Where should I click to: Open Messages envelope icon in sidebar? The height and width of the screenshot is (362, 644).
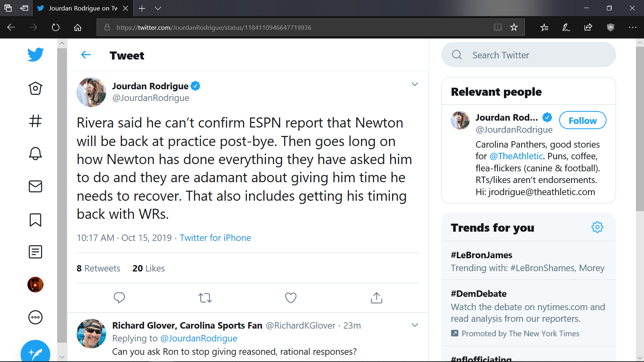(35, 186)
